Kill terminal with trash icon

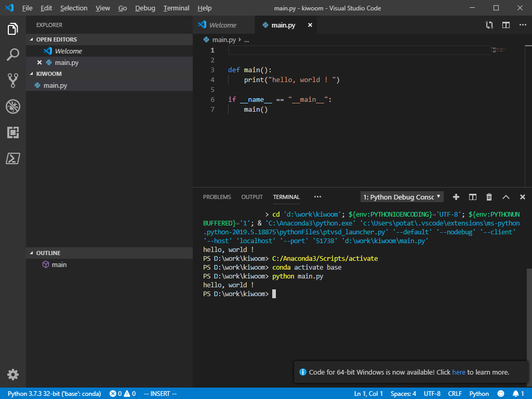tap(489, 197)
